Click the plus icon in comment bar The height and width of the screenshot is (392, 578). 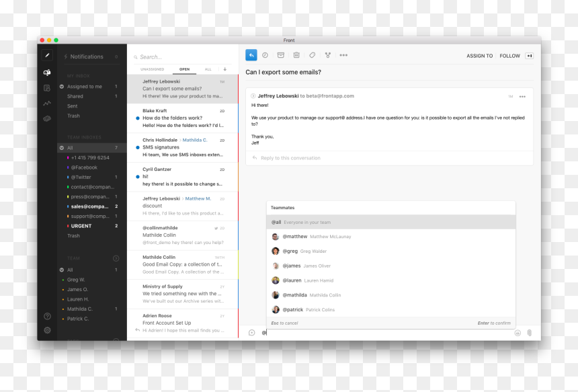pyautogui.click(x=252, y=333)
